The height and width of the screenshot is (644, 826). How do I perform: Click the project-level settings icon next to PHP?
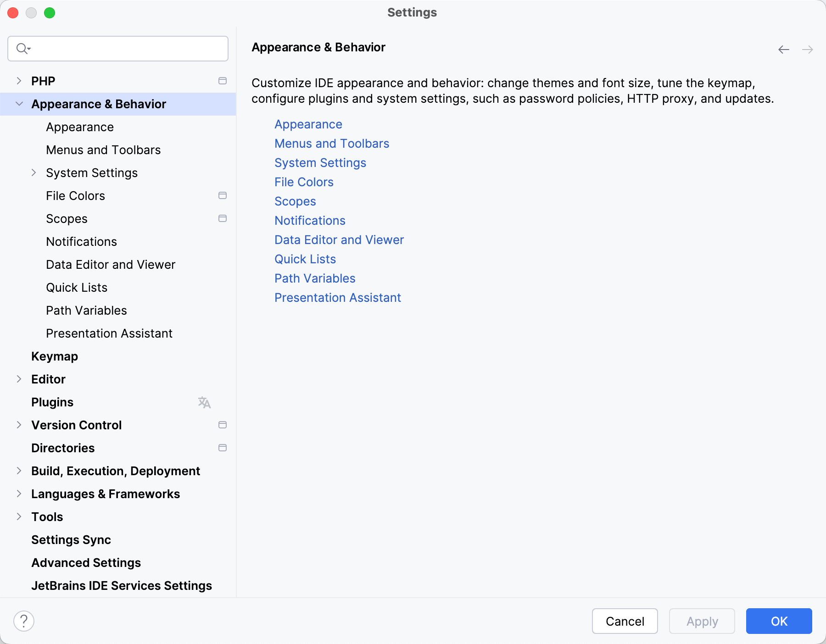pos(223,81)
